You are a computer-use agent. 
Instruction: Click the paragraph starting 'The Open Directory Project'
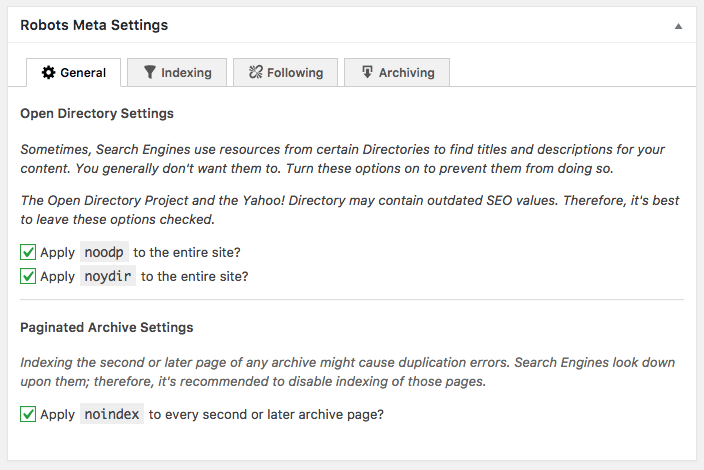pos(350,210)
